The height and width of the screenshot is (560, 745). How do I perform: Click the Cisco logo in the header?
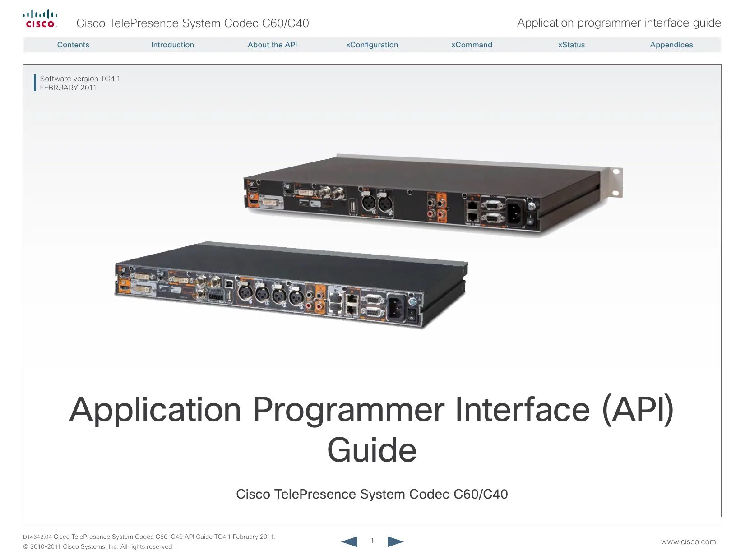pyautogui.click(x=41, y=18)
